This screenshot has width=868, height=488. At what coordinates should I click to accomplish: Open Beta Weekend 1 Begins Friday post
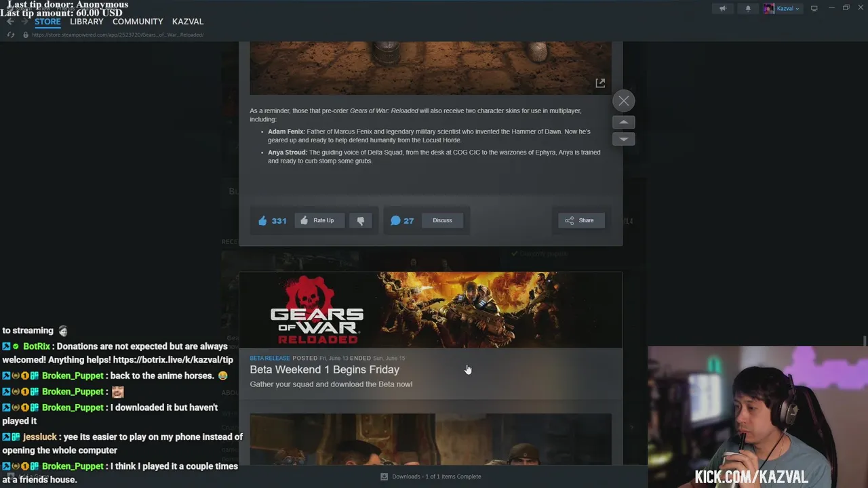(x=324, y=369)
